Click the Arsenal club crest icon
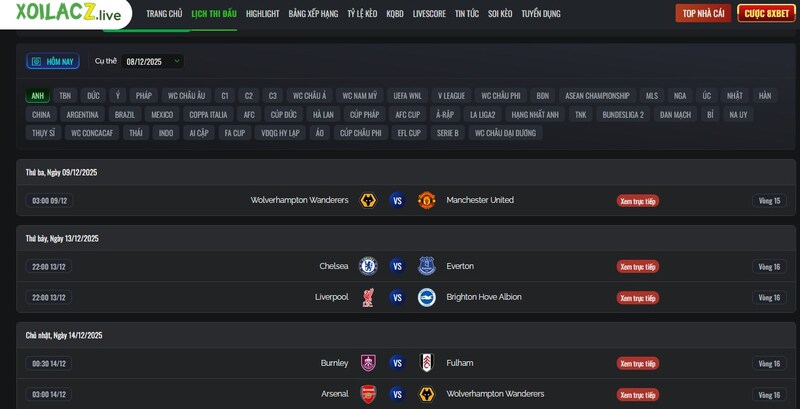800x409 pixels. (x=368, y=394)
